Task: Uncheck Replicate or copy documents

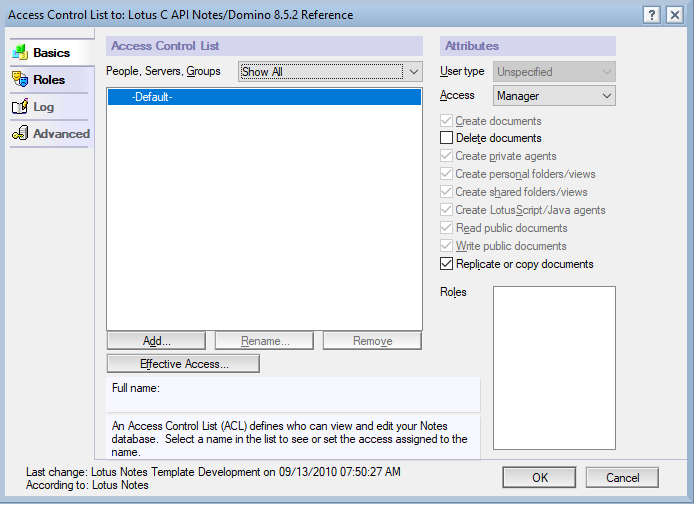Action: click(446, 263)
